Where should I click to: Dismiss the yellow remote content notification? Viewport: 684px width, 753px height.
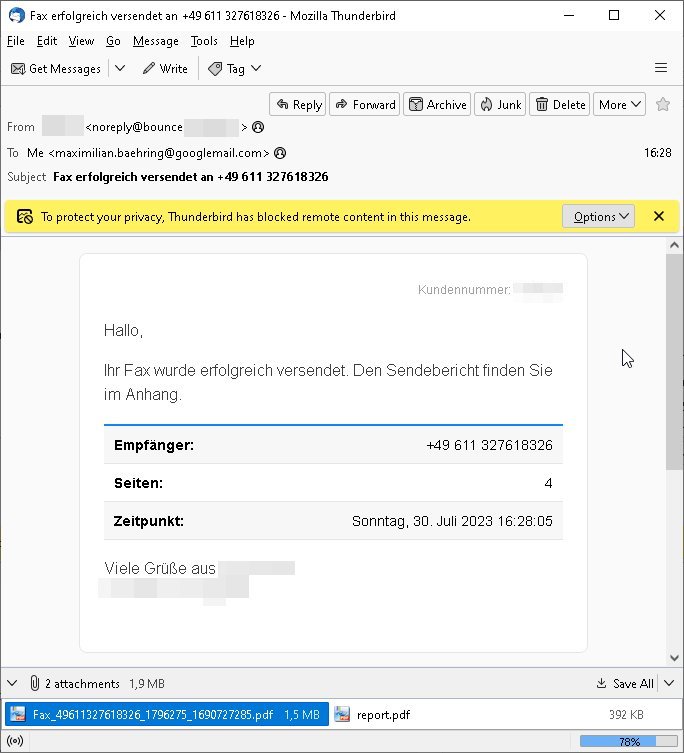(x=659, y=216)
